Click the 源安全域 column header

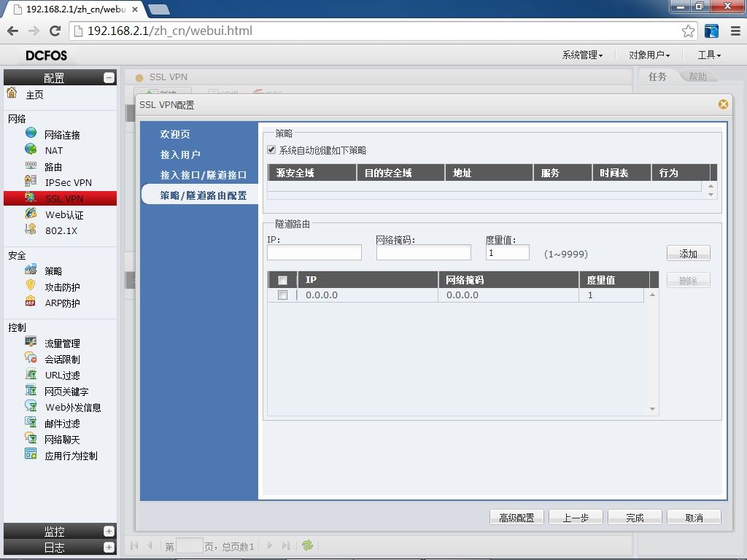point(312,173)
